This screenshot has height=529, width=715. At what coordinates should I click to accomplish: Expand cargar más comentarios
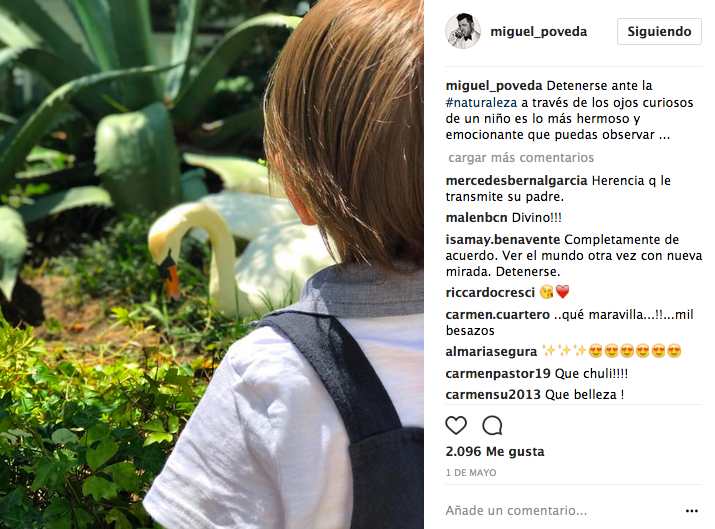(x=521, y=158)
